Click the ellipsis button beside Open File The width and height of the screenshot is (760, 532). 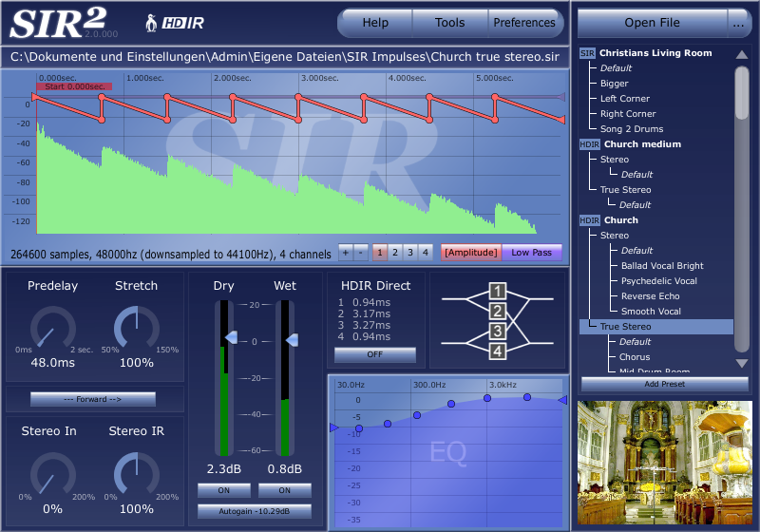739,23
